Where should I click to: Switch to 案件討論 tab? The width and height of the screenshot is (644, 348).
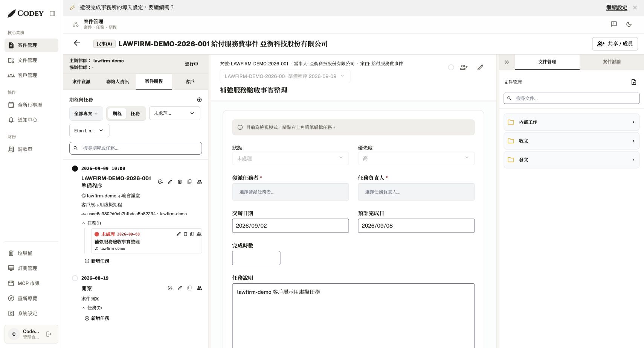tap(612, 62)
